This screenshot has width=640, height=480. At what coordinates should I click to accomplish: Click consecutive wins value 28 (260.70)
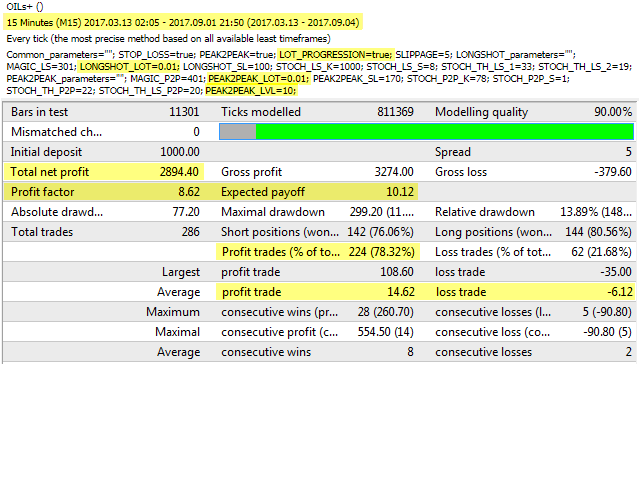[x=385, y=312]
